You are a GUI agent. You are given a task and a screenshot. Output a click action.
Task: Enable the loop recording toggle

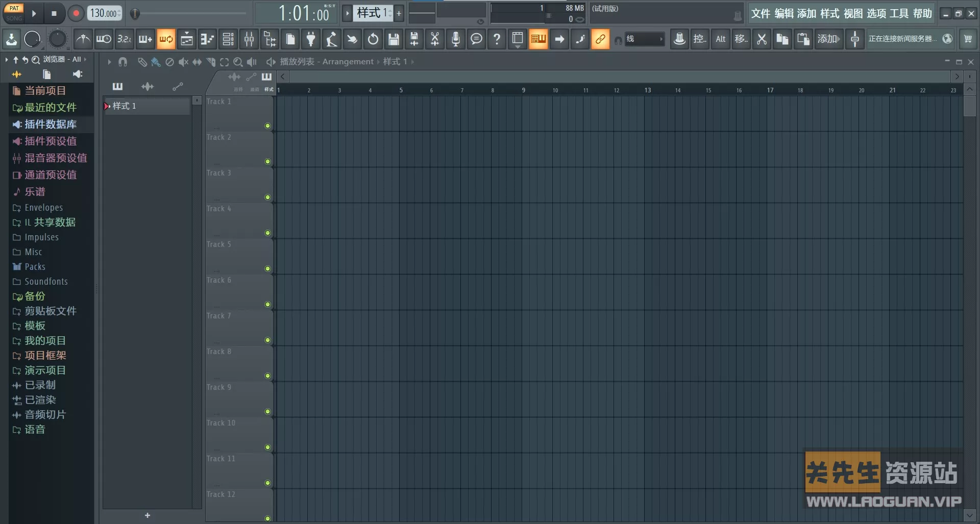[x=165, y=39]
